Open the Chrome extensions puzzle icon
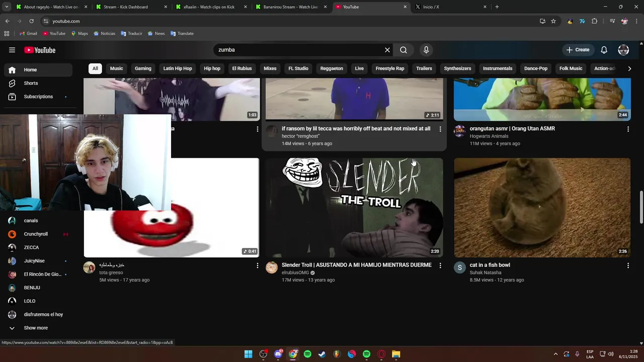 (595, 21)
